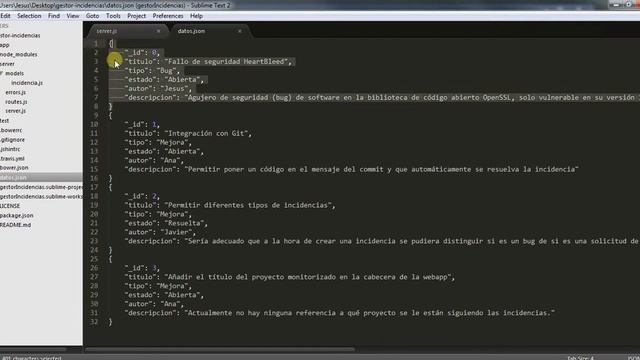The image size is (640, 360).
Task: Open the Project menu
Action: 136,16
